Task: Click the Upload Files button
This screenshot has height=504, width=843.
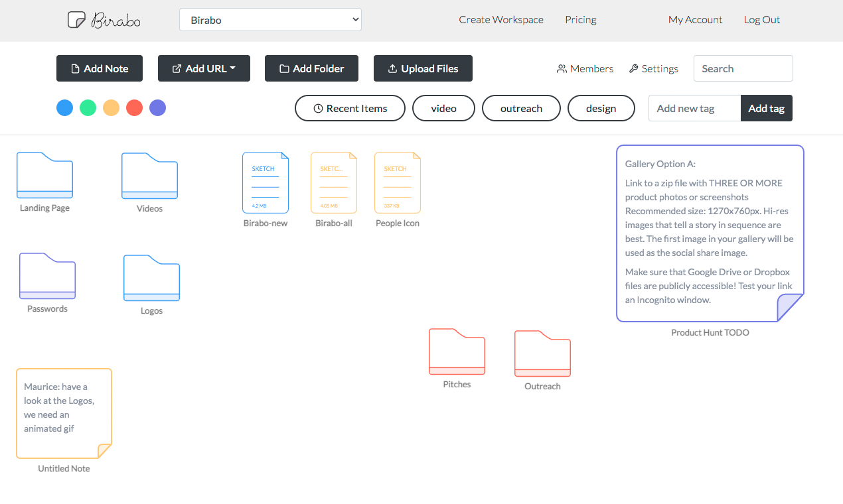Action: [x=423, y=68]
